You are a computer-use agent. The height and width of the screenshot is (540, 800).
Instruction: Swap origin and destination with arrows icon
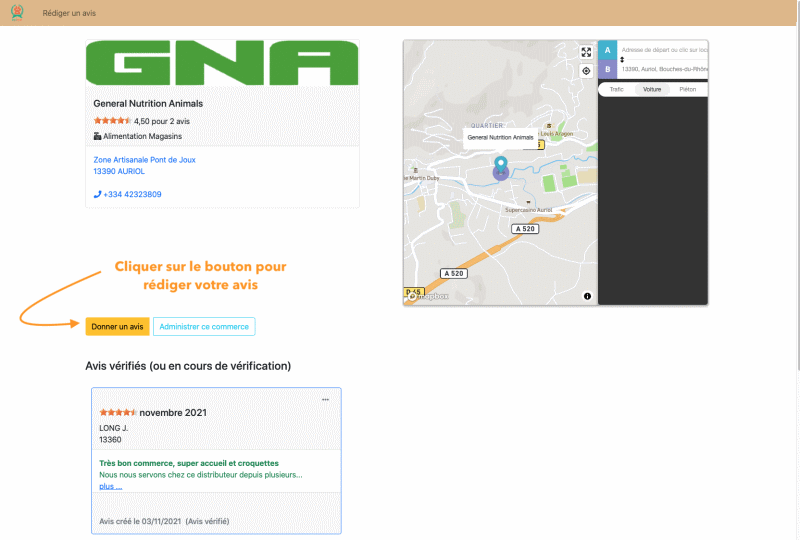coord(622,60)
